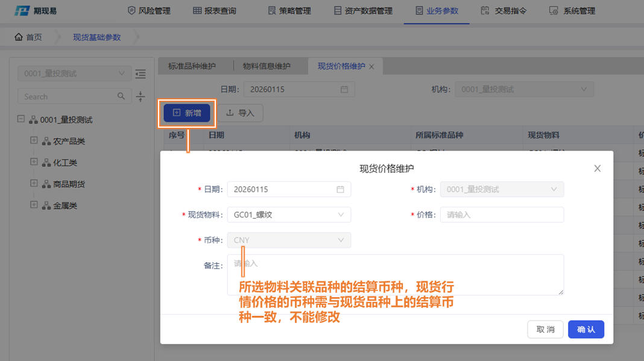This screenshot has width=644, height=361.
Task: Expand the 农产品类 tree node
Action: point(34,141)
